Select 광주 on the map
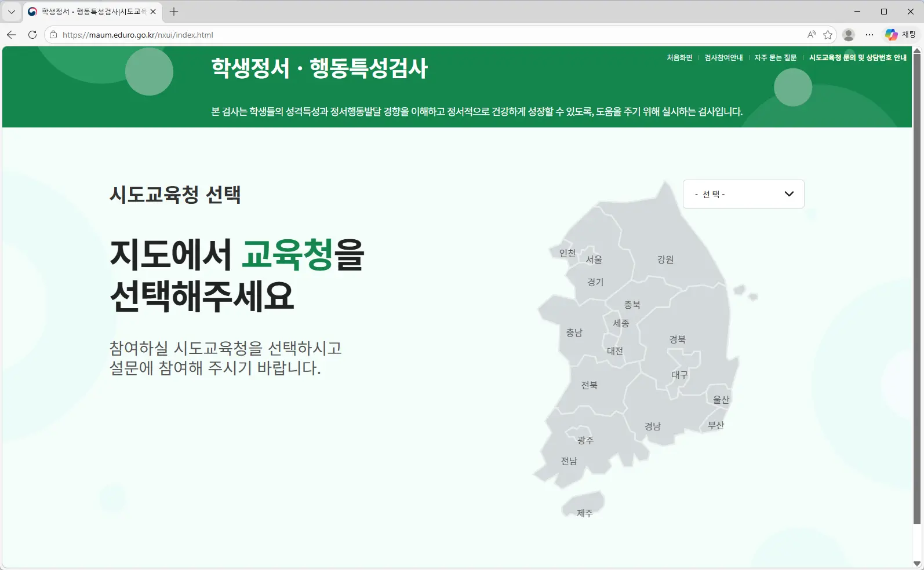This screenshot has height=570, width=924. pos(585,440)
